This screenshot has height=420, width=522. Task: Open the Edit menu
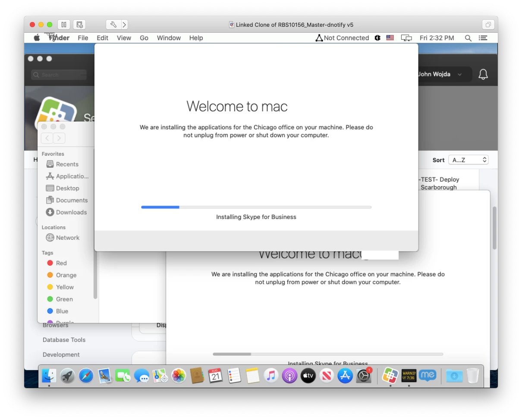pyautogui.click(x=102, y=38)
